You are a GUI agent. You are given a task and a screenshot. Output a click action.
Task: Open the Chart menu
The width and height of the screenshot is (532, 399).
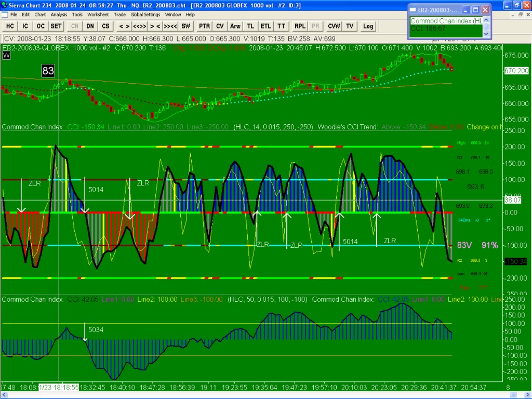point(40,15)
